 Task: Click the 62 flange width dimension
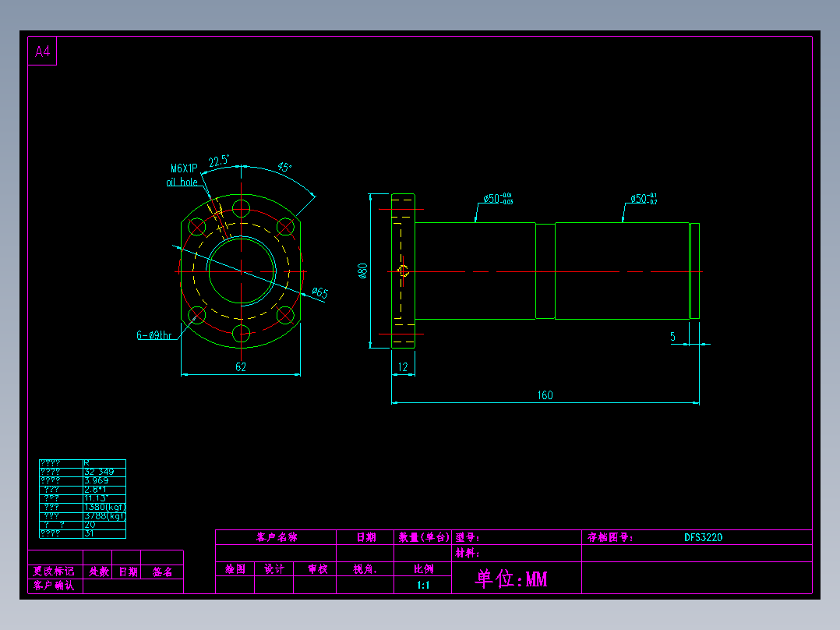coord(241,366)
